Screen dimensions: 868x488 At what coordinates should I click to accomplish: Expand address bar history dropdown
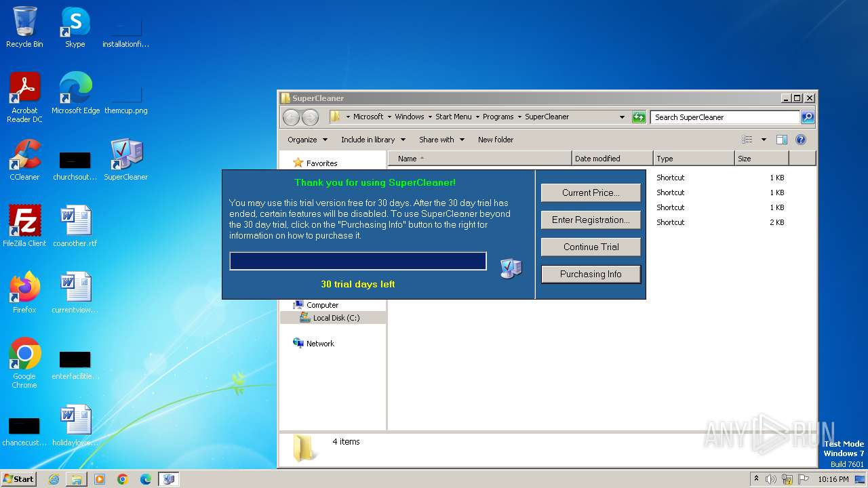(x=622, y=117)
